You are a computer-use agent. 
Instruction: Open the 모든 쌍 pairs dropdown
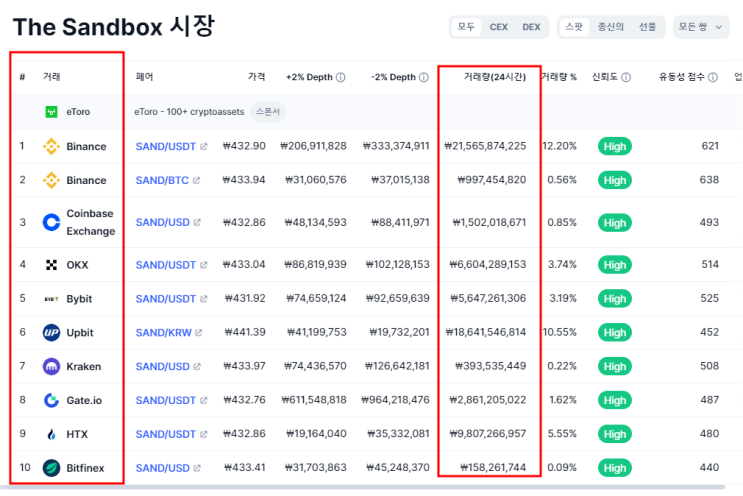[x=701, y=27]
